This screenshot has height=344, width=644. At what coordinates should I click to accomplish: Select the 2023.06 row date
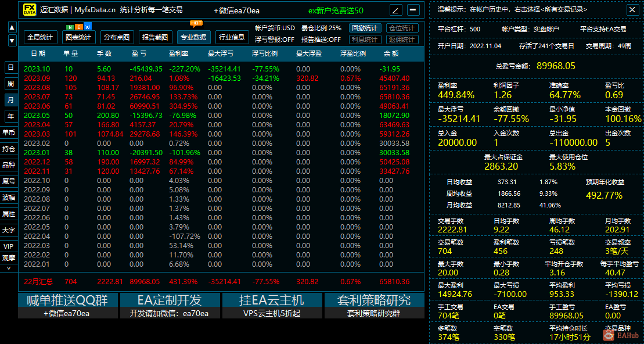[37, 106]
